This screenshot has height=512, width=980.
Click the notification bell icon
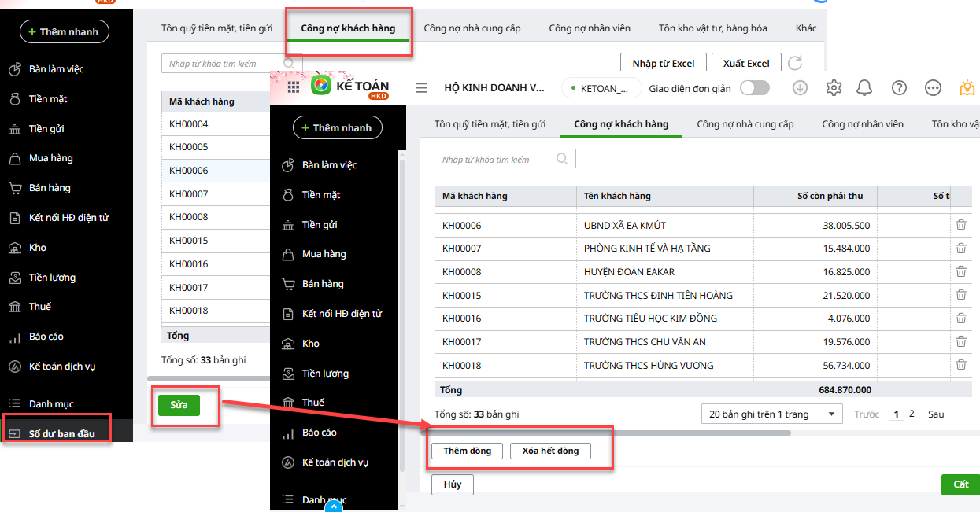(x=864, y=88)
